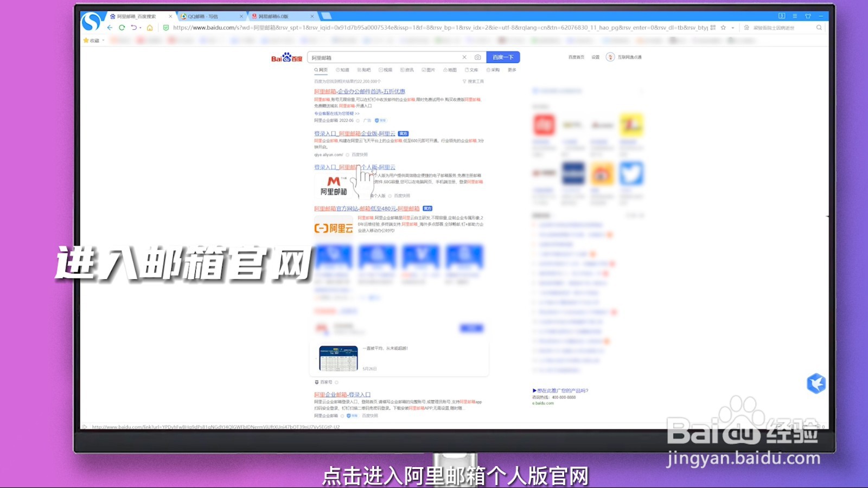Open result 阿里企业邮箱-登录入口
The image size is (868, 488).
coord(342,395)
